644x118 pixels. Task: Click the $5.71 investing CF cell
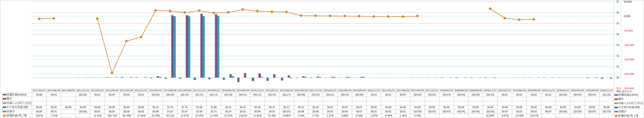tap(214, 112)
